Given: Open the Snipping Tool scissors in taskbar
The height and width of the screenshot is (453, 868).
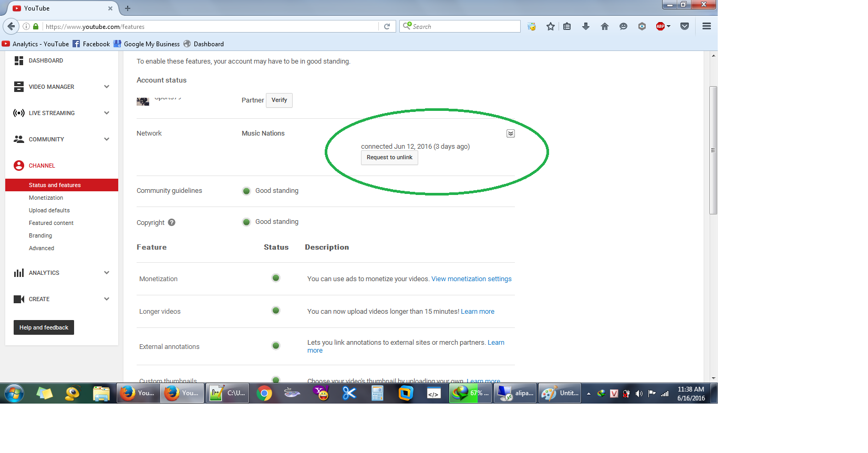Looking at the screenshot, I should pyautogui.click(x=349, y=393).
